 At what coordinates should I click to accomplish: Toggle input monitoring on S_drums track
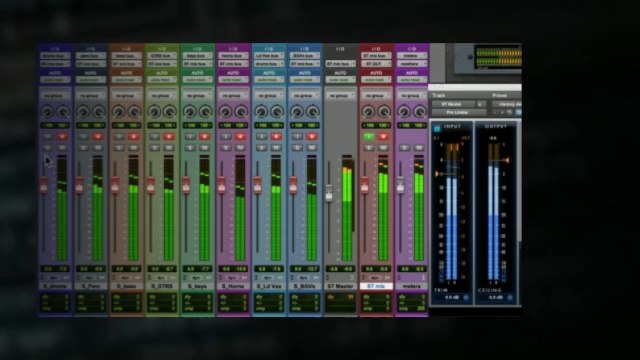(x=48, y=136)
